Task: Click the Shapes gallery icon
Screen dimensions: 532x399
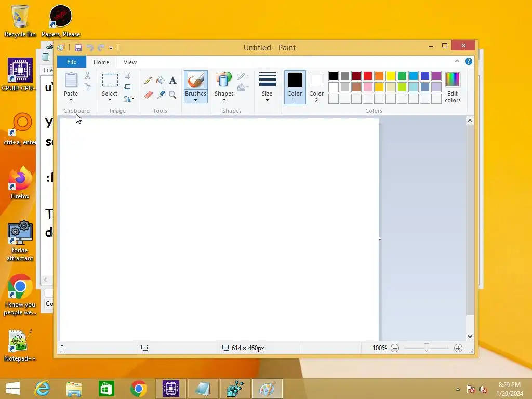Action: [x=224, y=80]
